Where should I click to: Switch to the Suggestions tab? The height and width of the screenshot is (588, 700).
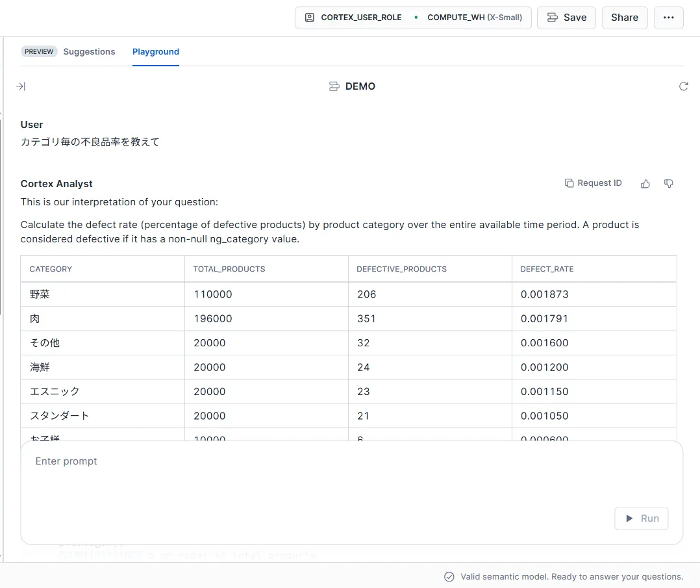(x=89, y=51)
